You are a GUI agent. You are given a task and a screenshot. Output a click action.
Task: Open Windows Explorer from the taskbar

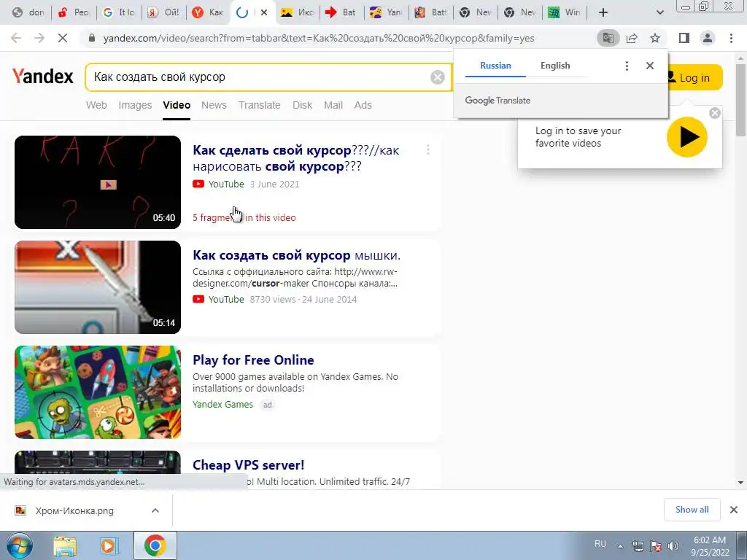pyautogui.click(x=65, y=545)
